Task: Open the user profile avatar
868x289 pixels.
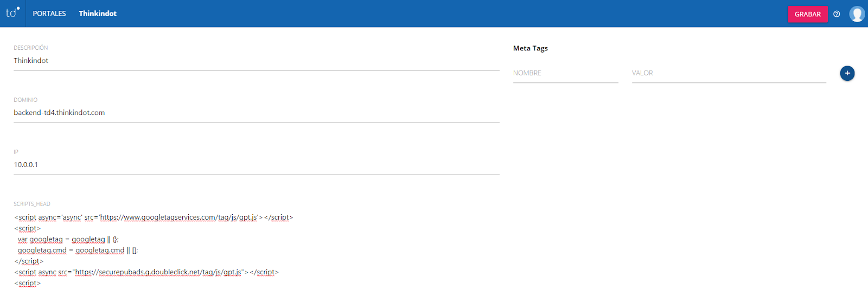Action: tap(857, 14)
